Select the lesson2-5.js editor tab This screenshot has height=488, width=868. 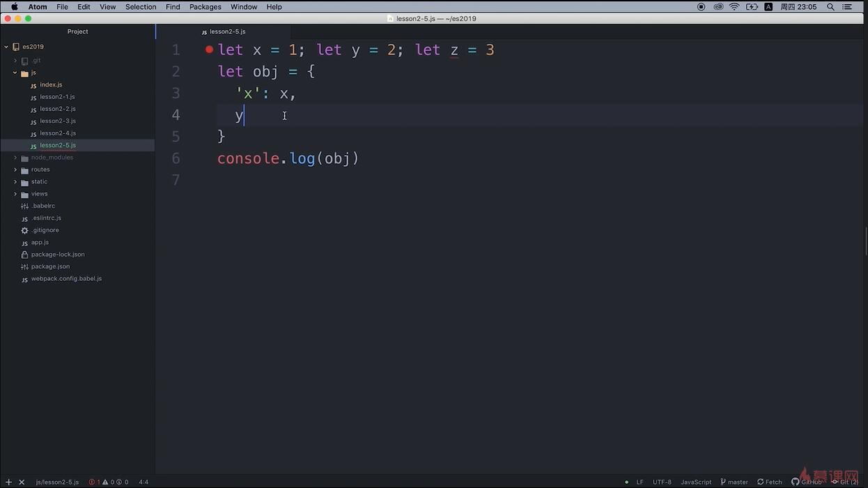click(224, 31)
